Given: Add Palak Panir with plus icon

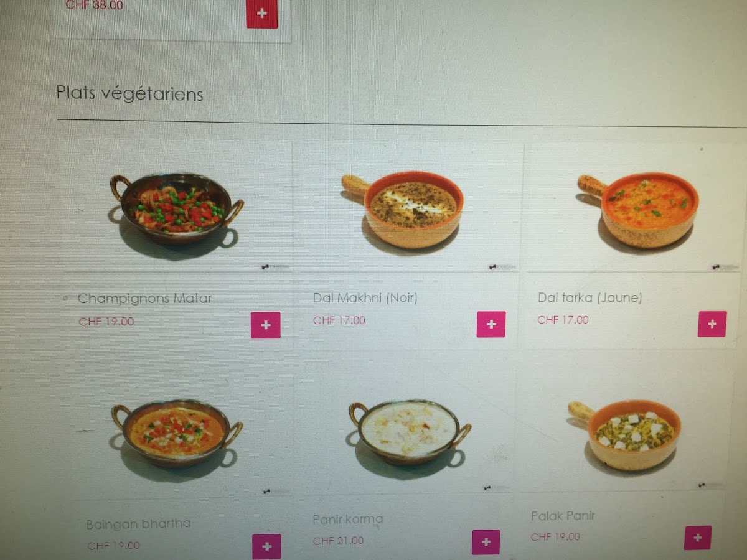Looking at the screenshot, I should (698, 538).
